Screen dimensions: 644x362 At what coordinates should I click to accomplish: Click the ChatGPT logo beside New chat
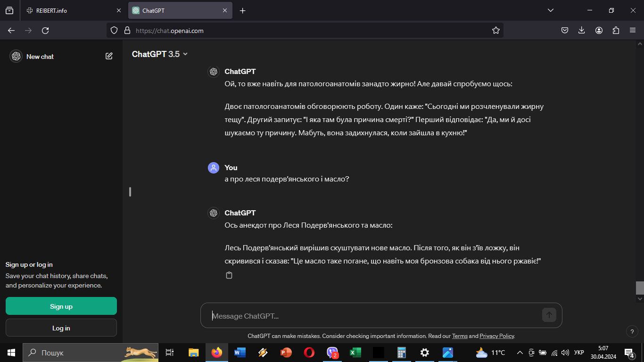point(16,56)
